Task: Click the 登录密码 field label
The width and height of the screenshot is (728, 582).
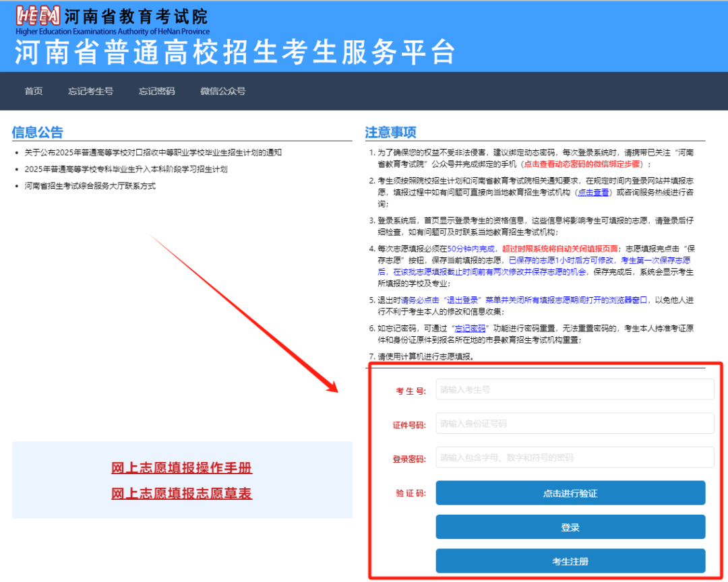Action: point(409,459)
